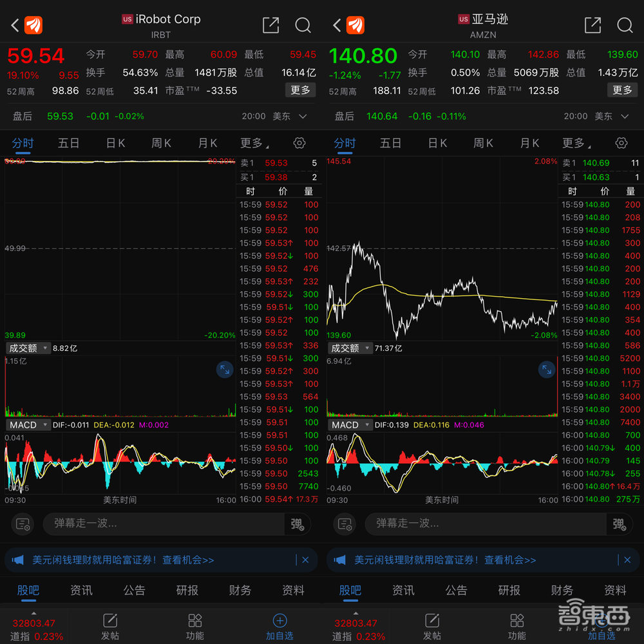Tap the back arrow on iRobot Corp page
The image size is (644, 644).
(15, 25)
